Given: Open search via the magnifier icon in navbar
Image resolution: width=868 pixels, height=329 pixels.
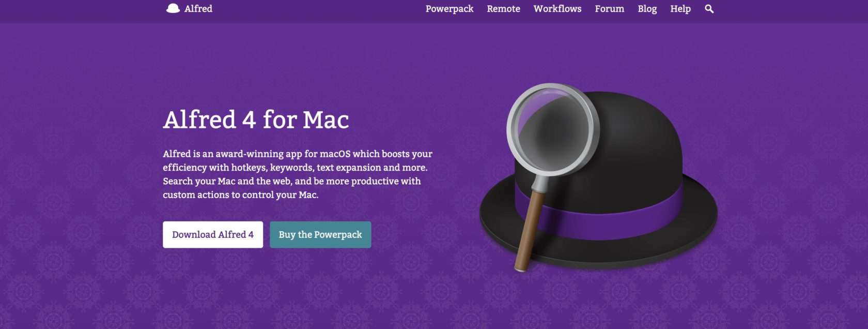Looking at the screenshot, I should (x=709, y=9).
